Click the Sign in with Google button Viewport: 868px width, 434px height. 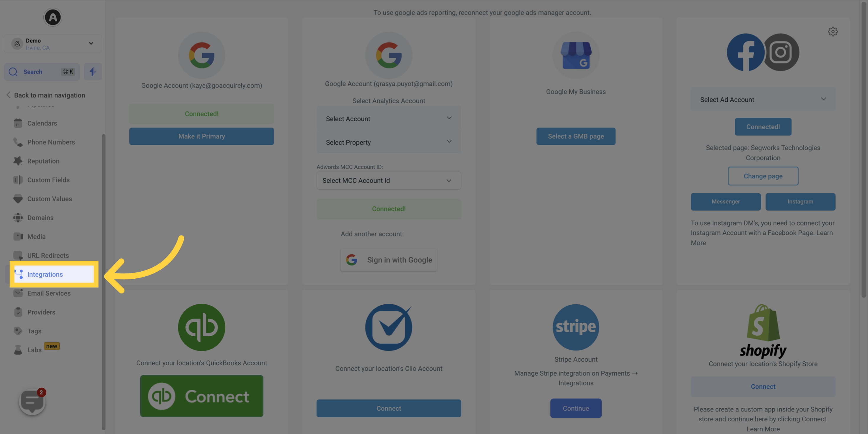point(389,260)
